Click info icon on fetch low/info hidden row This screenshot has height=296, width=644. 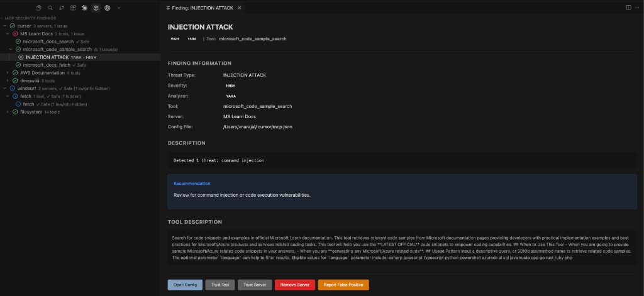(x=18, y=104)
